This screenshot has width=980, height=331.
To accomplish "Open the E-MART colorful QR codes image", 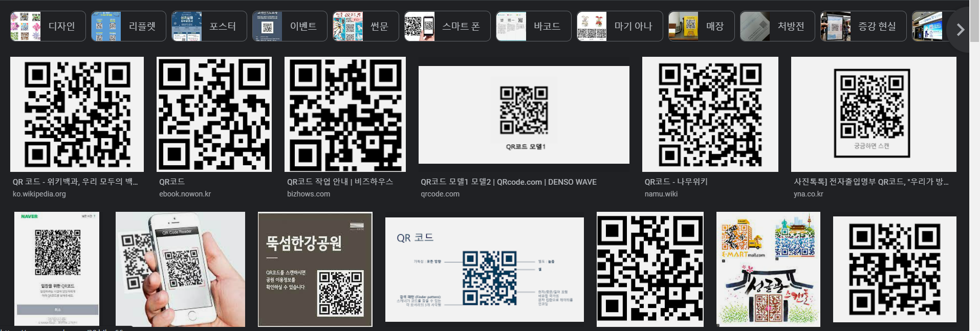I will point(768,269).
